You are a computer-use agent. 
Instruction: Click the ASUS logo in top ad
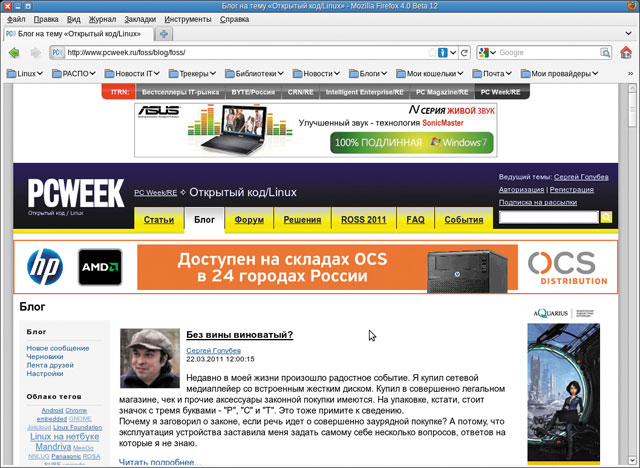click(x=159, y=111)
